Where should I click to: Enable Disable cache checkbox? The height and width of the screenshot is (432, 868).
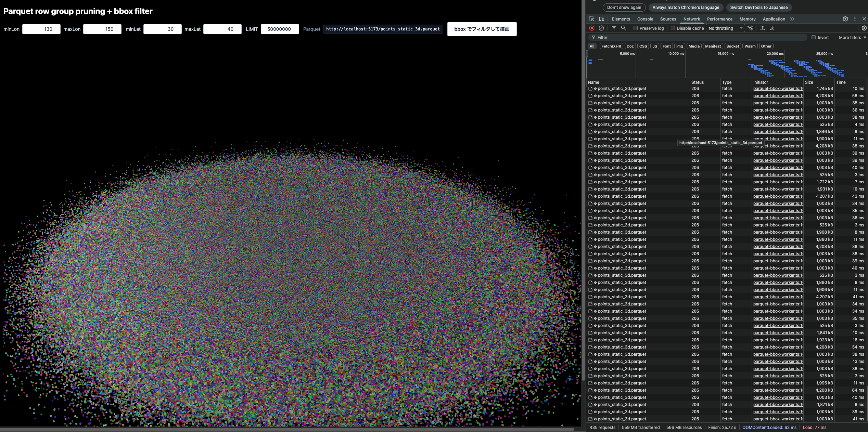click(x=673, y=28)
